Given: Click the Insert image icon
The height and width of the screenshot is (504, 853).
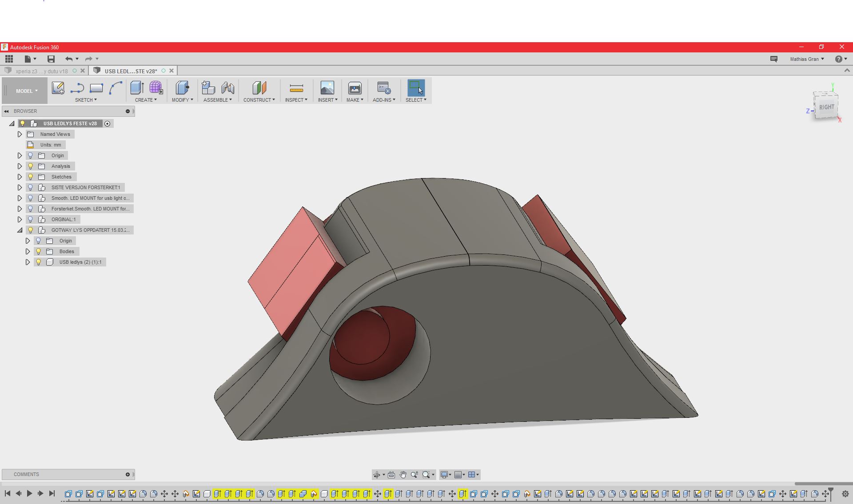Looking at the screenshot, I should tap(327, 88).
